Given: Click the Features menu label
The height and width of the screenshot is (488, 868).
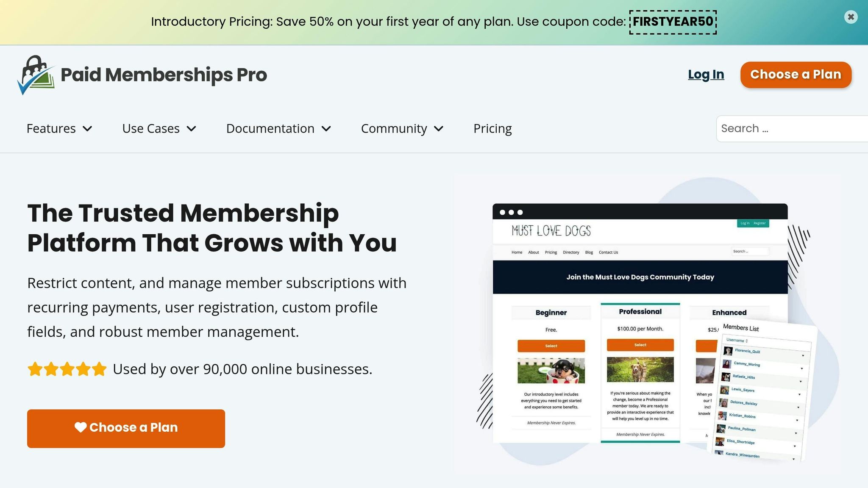Looking at the screenshot, I should coord(51,129).
